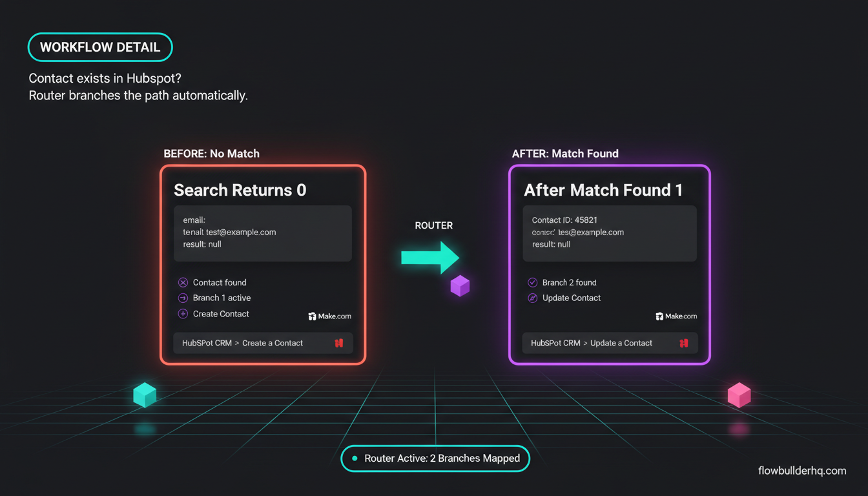Screen dimensions: 868x496
Task: Click the Branch 1 active text
Action: (222, 298)
